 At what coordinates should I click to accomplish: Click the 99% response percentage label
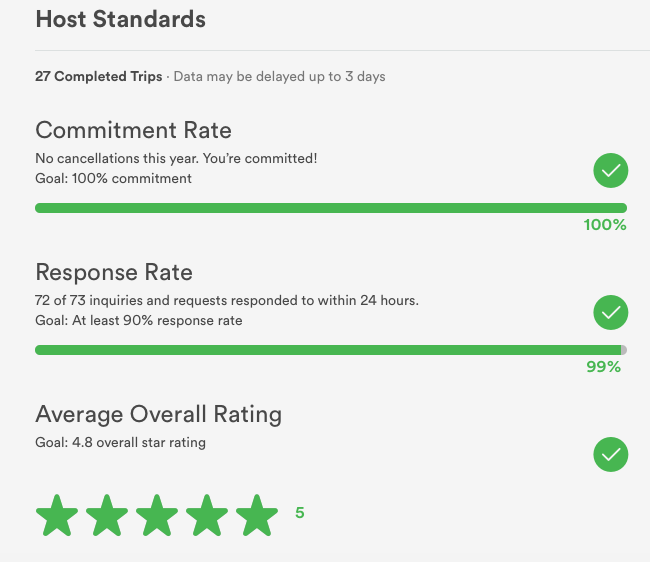(x=603, y=367)
